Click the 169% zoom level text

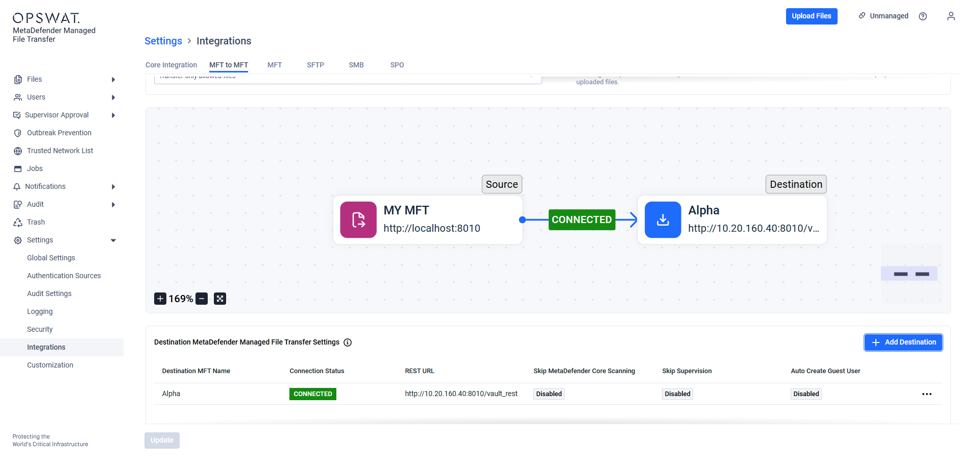[181, 299]
